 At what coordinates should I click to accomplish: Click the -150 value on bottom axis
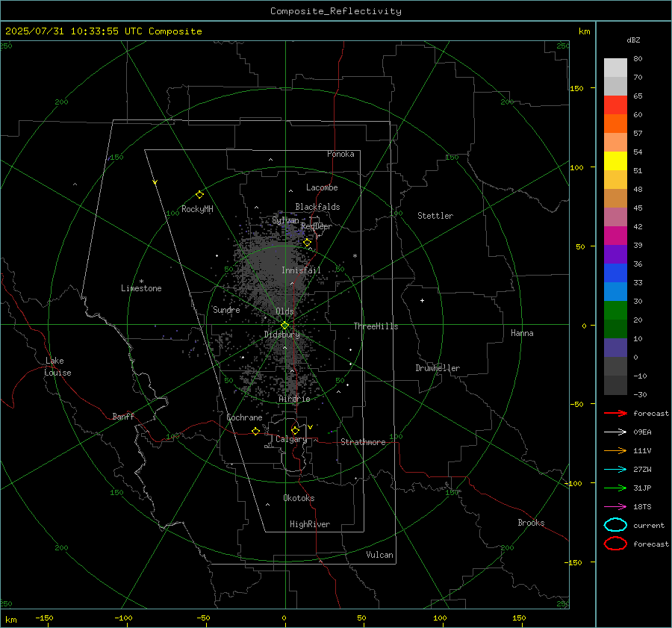pos(44,618)
